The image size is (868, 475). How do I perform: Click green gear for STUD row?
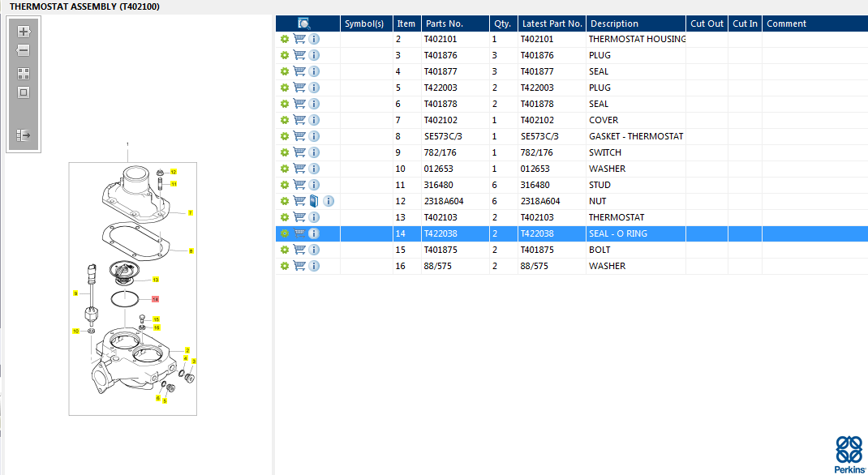(x=285, y=185)
